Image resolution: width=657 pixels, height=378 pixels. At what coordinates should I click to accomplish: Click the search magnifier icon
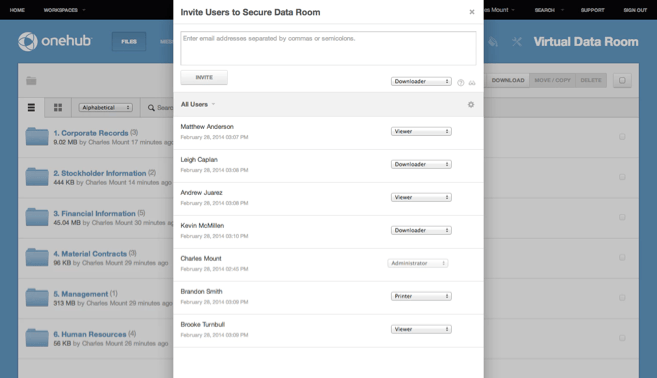pos(151,108)
